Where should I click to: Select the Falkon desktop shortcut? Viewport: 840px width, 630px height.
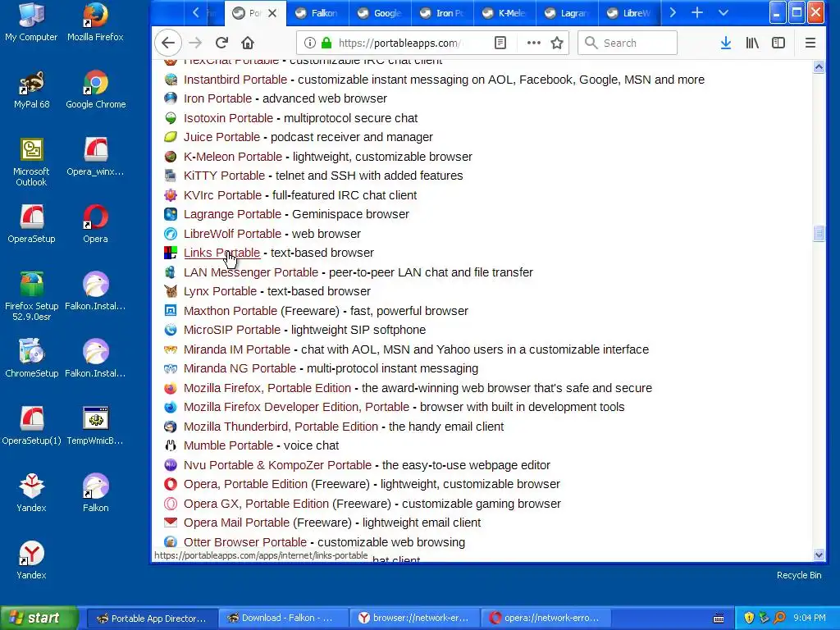pyautogui.click(x=95, y=492)
